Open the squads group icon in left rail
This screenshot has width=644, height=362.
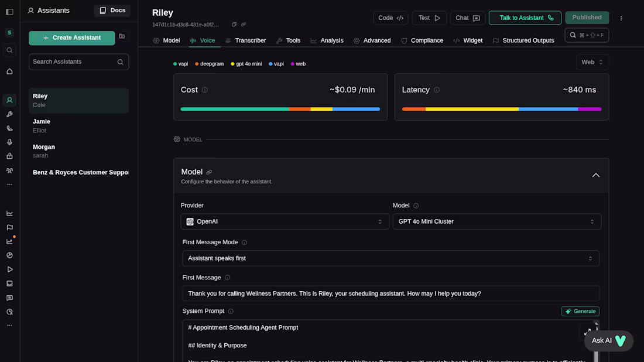tap(9, 170)
